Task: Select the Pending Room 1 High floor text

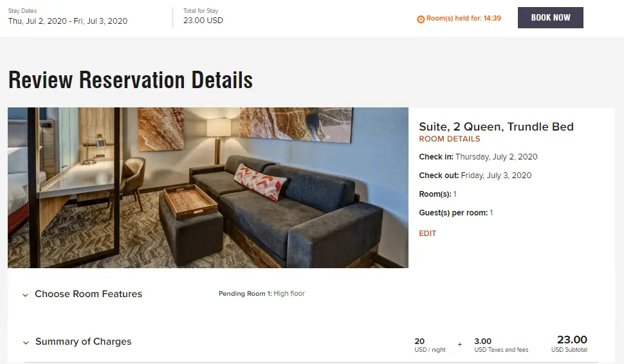Action: point(261,294)
